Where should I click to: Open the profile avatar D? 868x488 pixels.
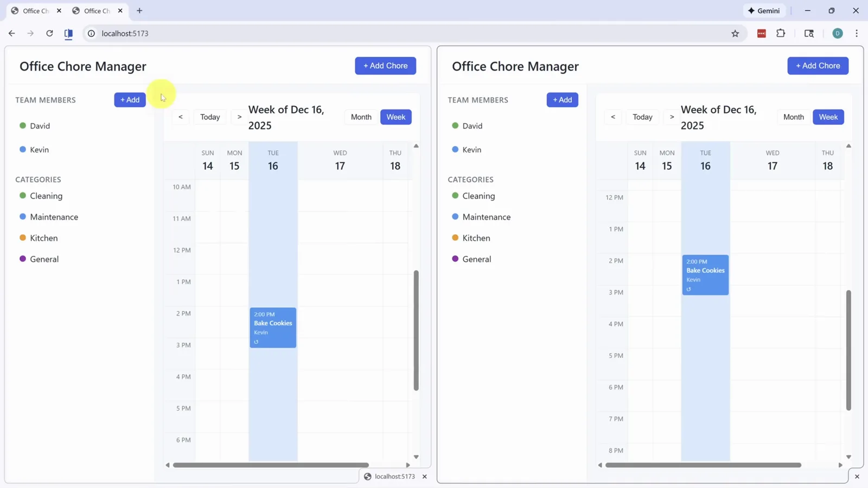tap(838, 34)
